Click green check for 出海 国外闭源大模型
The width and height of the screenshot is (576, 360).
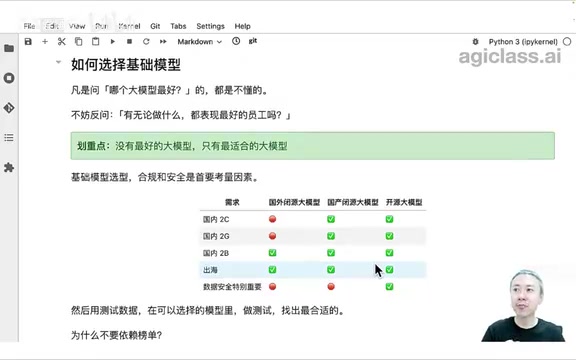tap(272, 270)
